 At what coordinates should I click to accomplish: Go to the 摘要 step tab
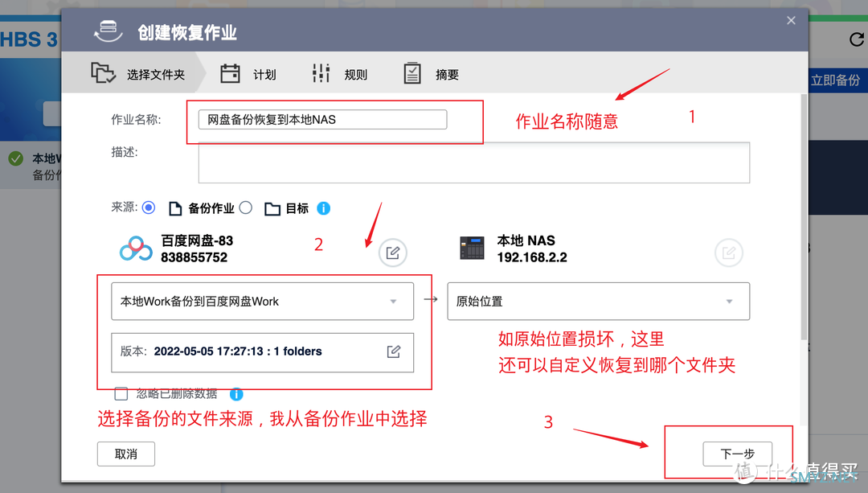pos(431,74)
